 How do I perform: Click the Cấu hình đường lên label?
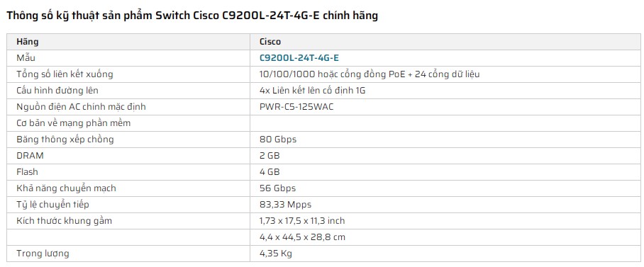[x=57, y=91]
